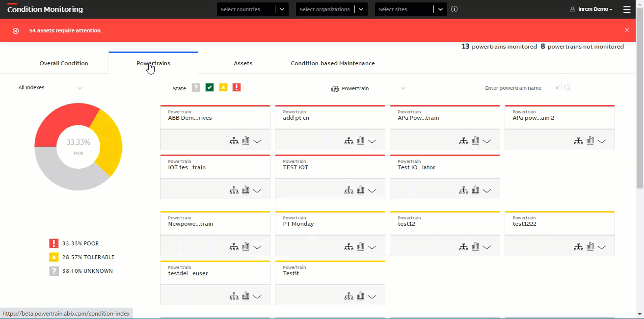The image size is (644, 319).
Task: Open the Select sites dropdown
Action: click(x=411, y=9)
